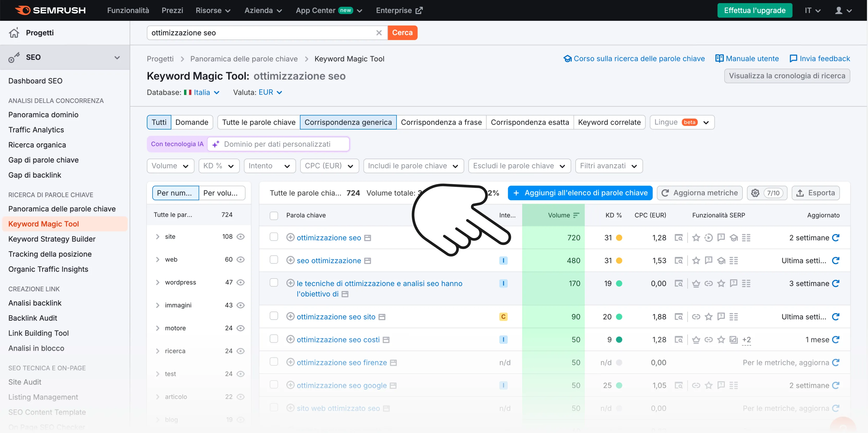
Task: Click the Semrush logo
Action: pos(50,10)
